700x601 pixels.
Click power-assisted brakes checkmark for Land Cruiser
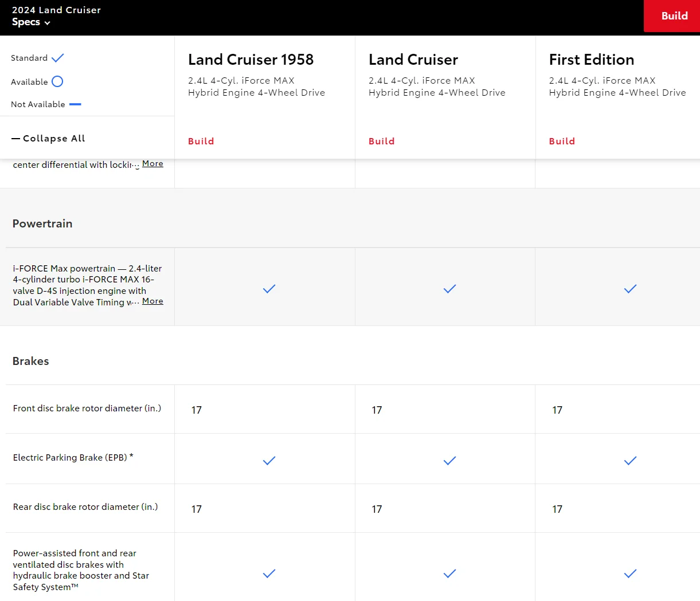(x=449, y=573)
